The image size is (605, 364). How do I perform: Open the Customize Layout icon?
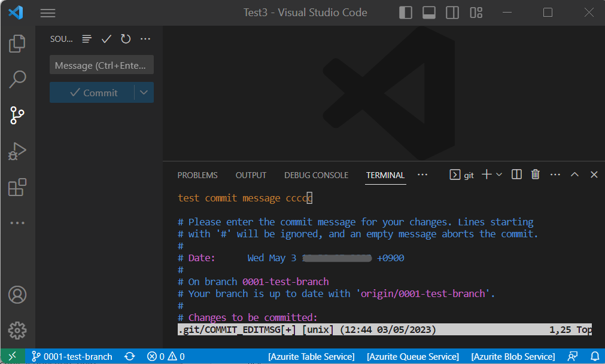(476, 13)
